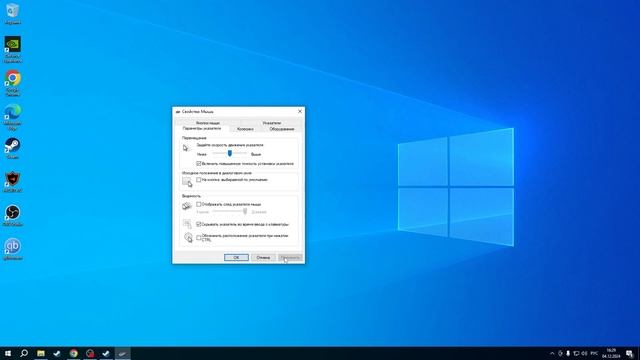Switch to the Оборудование tab

282,129
